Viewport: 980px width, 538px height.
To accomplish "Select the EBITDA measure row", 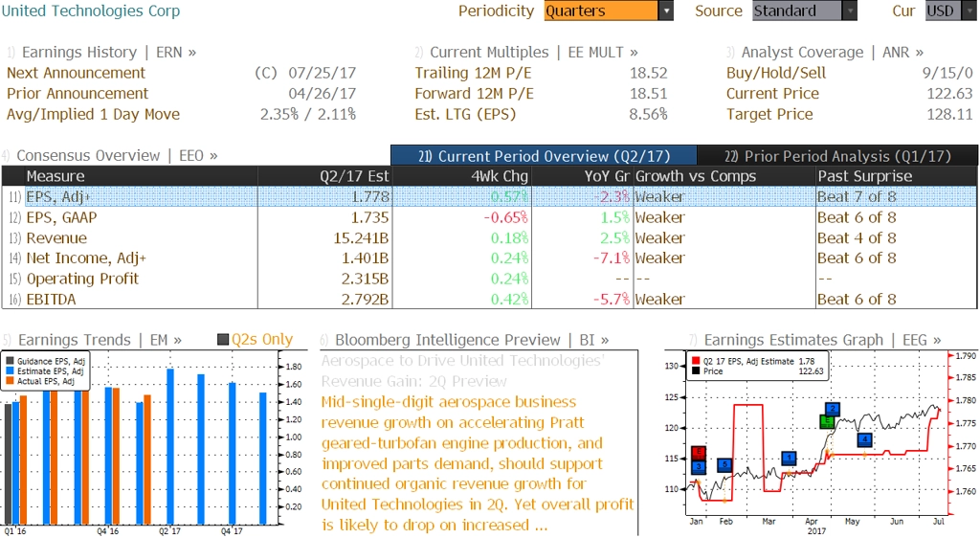I will 489,300.
